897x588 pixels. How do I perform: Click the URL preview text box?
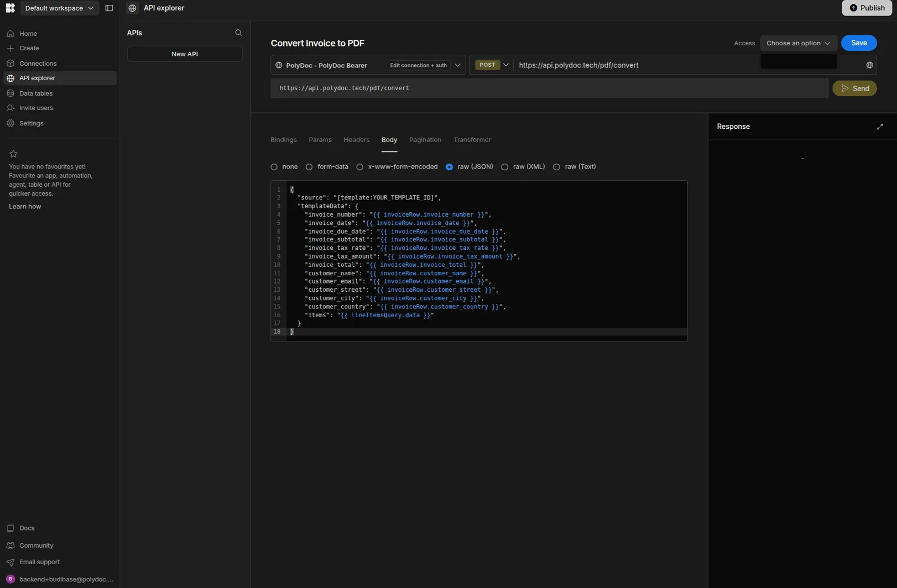pyautogui.click(x=549, y=88)
